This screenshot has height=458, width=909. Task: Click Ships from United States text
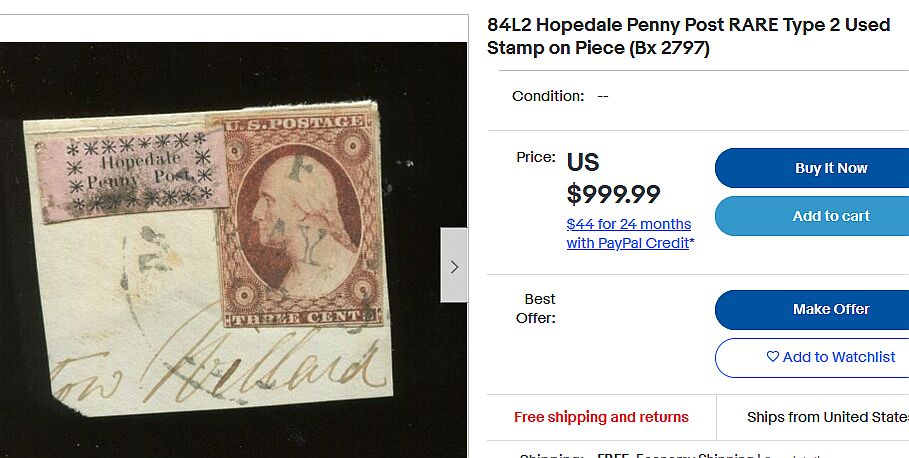click(828, 417)
